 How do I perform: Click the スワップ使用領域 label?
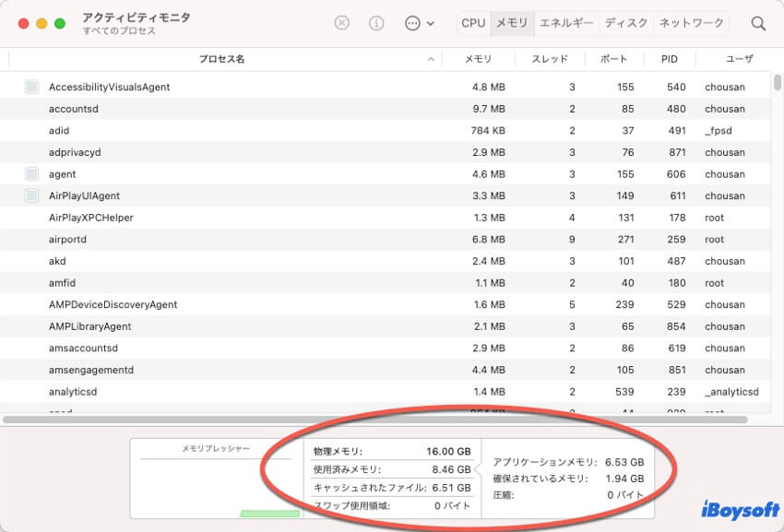(351, 505)
